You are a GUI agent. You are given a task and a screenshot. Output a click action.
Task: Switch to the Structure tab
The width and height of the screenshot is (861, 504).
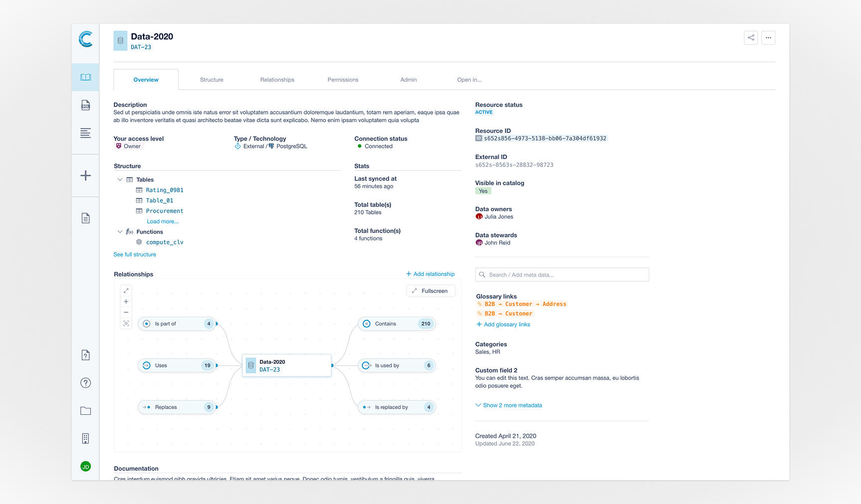pos(211,80)
